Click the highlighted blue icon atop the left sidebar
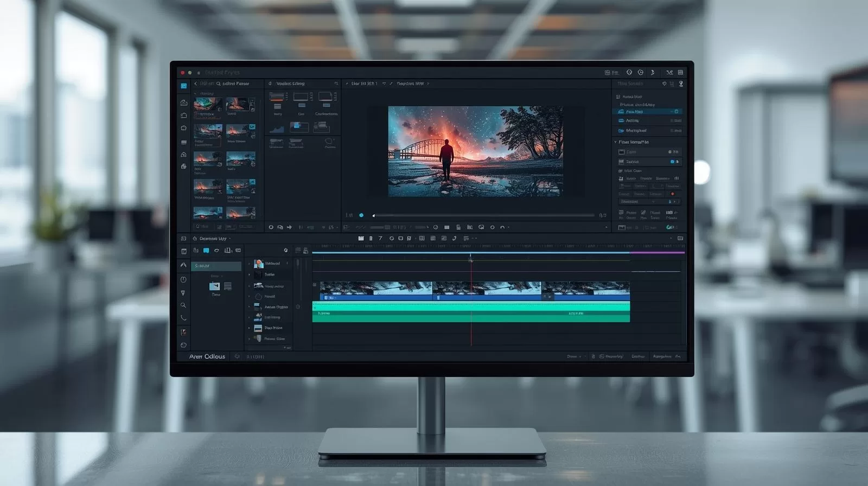This screenshot has height=486, width=868. [184, 86]
